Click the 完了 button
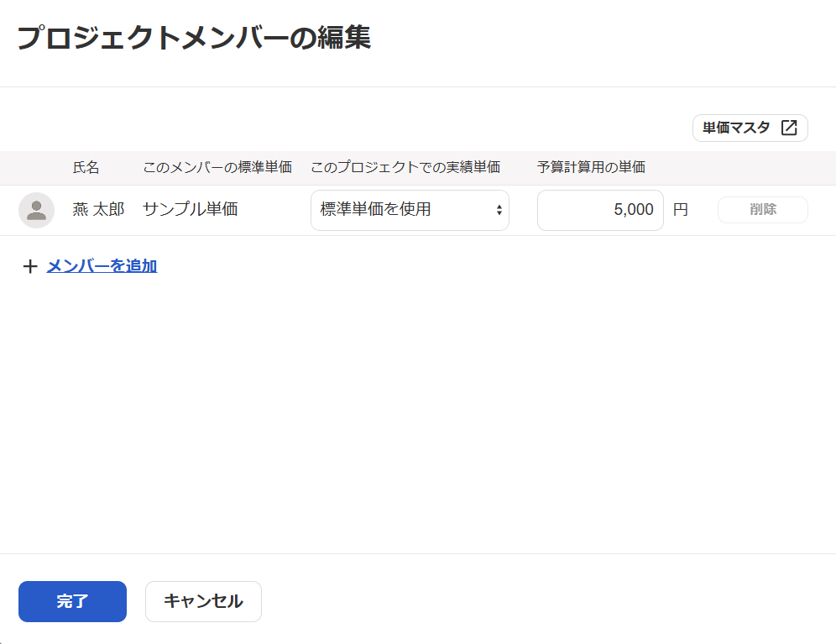The width and height of the screenshot is (836, 644). point(72,601)
